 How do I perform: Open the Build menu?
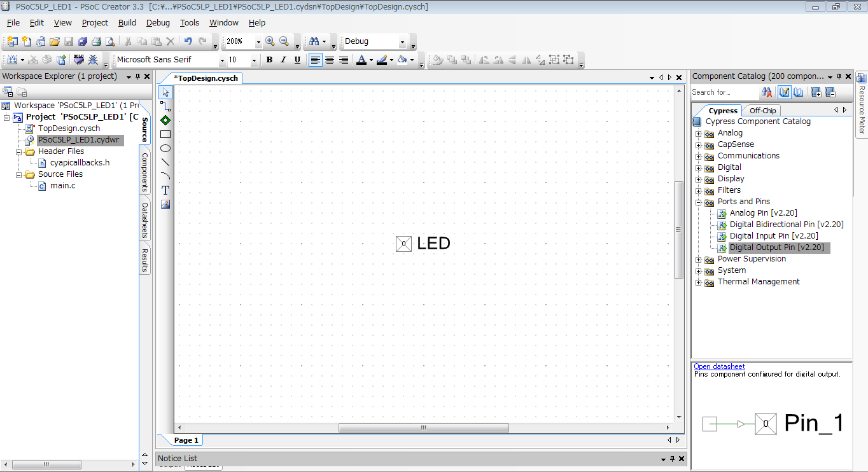[127, 22]
